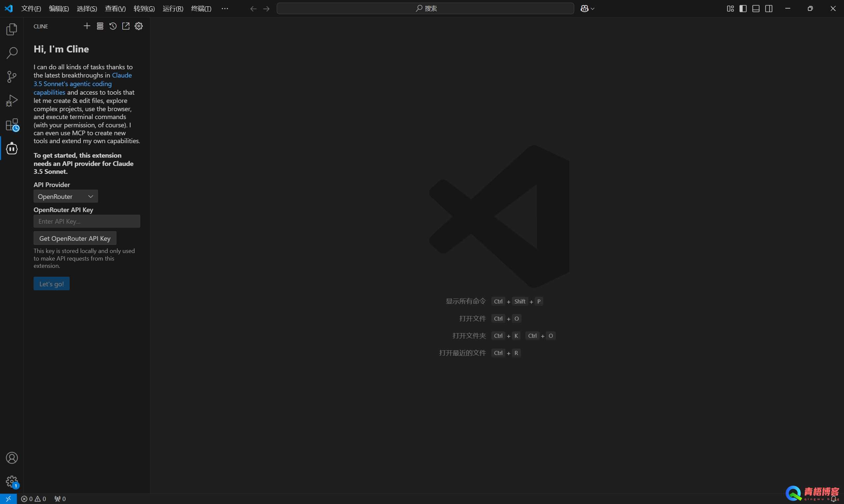The height and width of the screenshot is (504, 844).
Task: Click the Hi, I'm Cline heading
Action: [x=61, y=49]
